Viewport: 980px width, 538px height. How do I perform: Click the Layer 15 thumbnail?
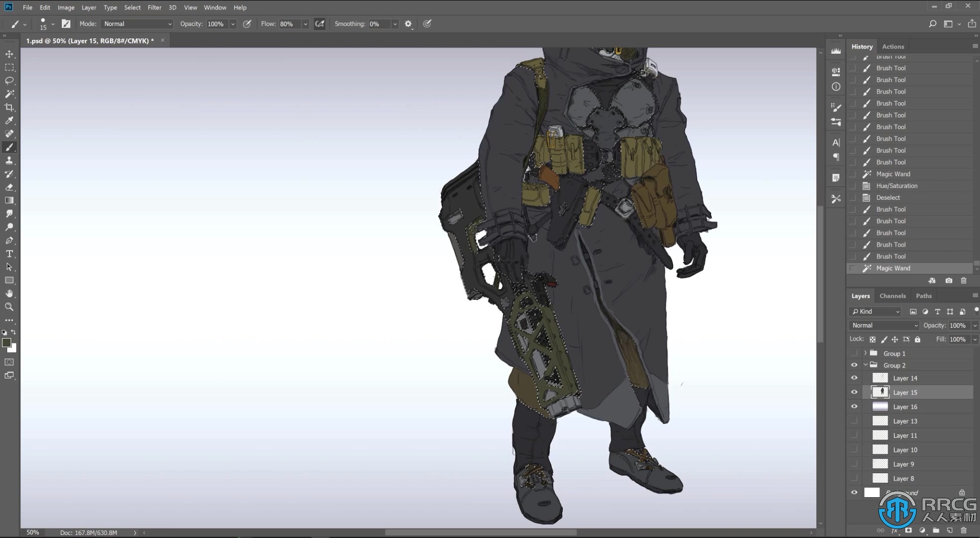tap(880, 393)
